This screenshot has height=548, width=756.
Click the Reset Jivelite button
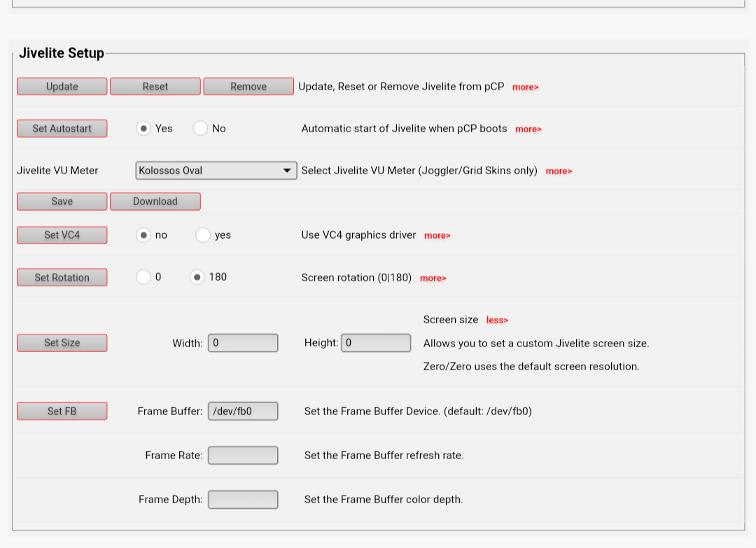[x=155, y=87]
